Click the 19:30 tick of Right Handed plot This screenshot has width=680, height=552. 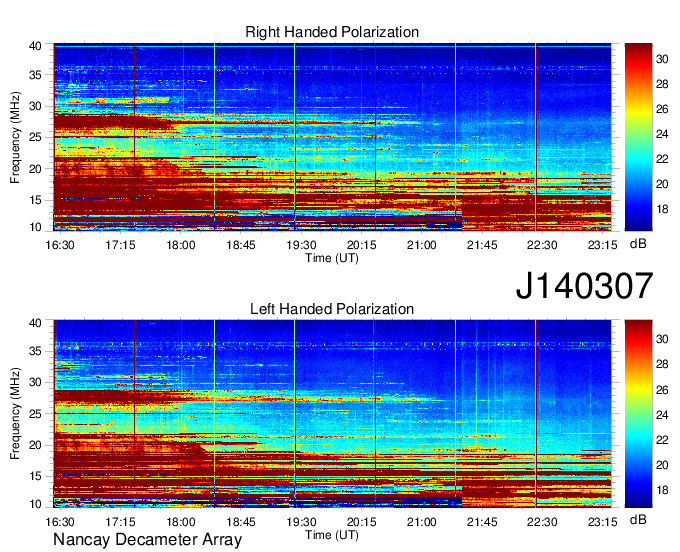[301, 245]
